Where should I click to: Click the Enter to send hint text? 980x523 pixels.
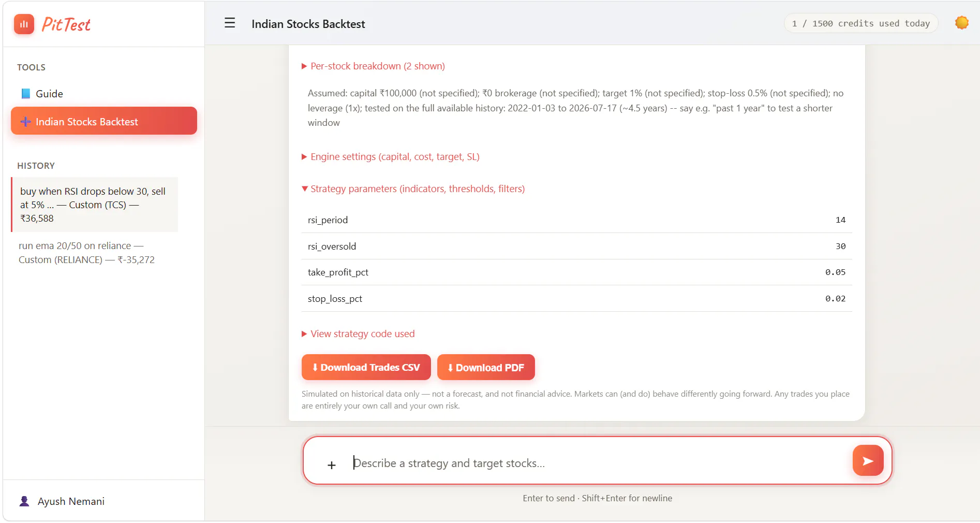point(597,498)
